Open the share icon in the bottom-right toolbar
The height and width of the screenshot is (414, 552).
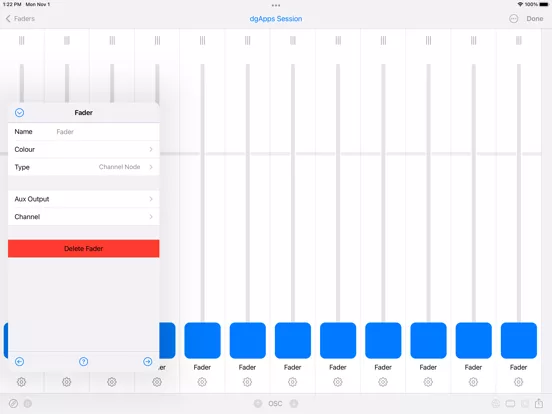pyautogui.click(x=539, y=403)
